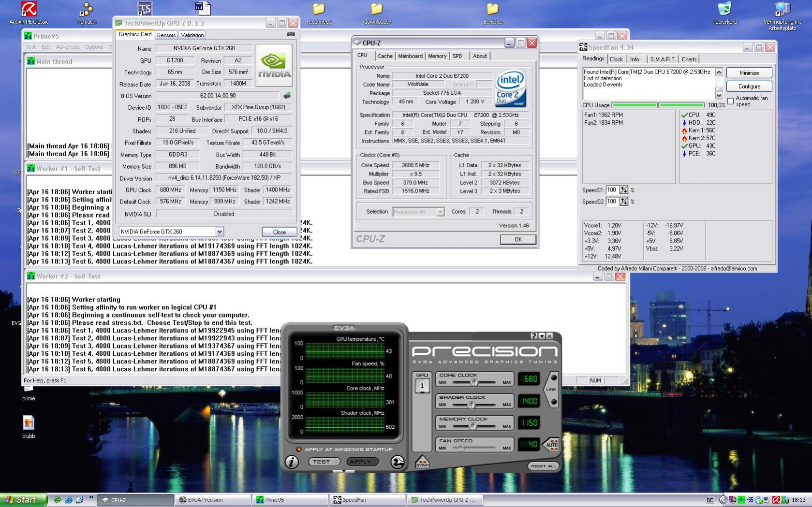Switch to the Charts tab in SpeedFan
The height and width of the screenshot is (507, 812).
[x=689, y=59]
